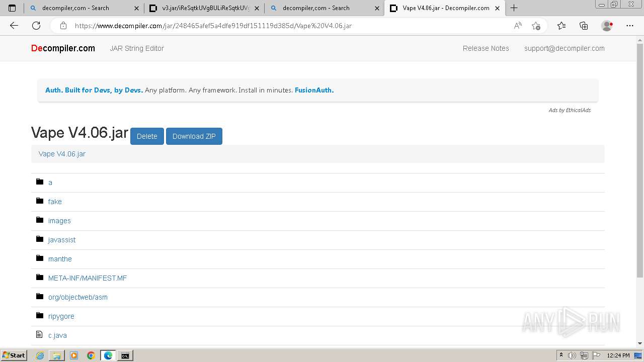The image size is (644, 362).
Task: Open the Collections icon
Action: [x=584, y=26]
